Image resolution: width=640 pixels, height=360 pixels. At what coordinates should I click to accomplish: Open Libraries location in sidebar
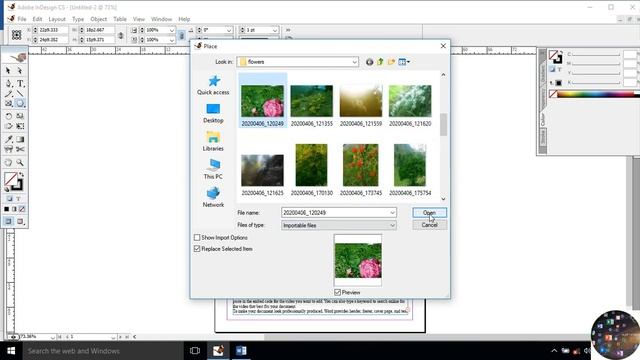pyautogui.click(x=213, y=142)
